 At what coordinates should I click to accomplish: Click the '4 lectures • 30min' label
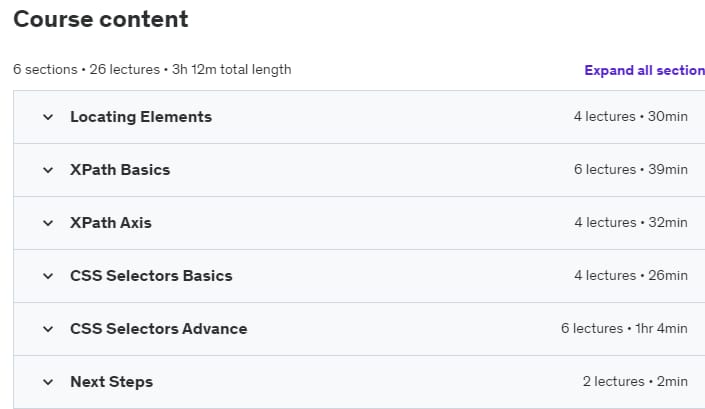631,116
